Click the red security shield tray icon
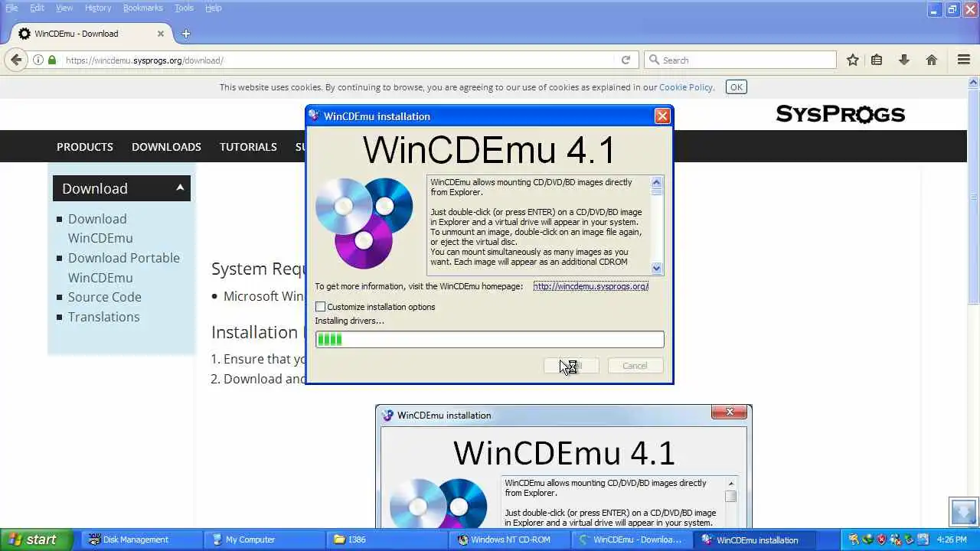980x551 pixels. point(881,540)
